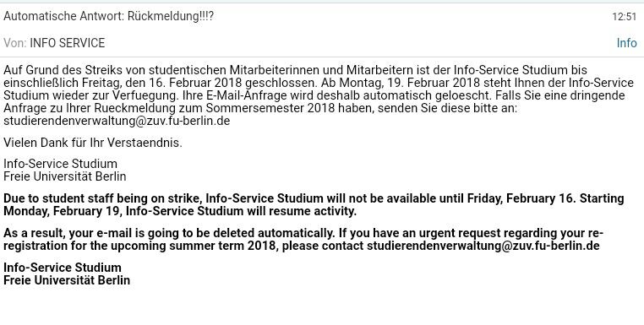Select the subject line Automatische Antwort: Rückmeldung
644x325 pixels.
tap(109, 16)
